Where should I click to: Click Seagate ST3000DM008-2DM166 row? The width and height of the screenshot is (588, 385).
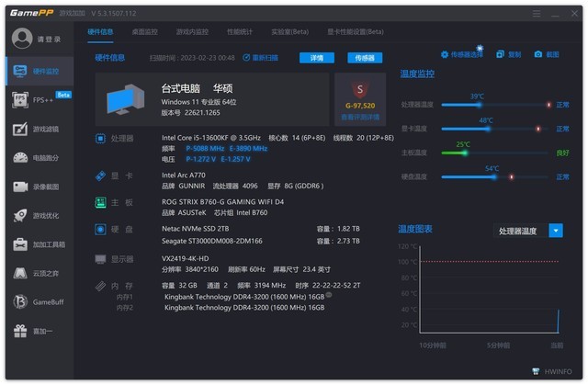tap(261, 241)
